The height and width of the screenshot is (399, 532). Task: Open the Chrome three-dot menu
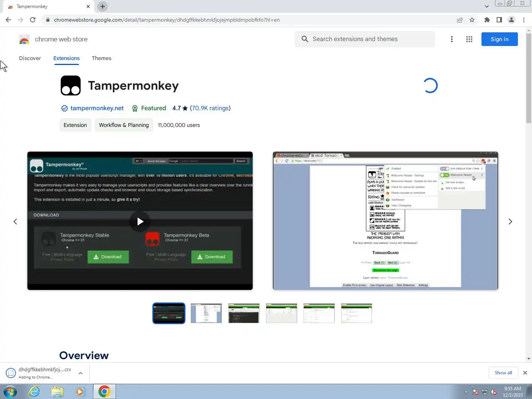click(524, 20)
